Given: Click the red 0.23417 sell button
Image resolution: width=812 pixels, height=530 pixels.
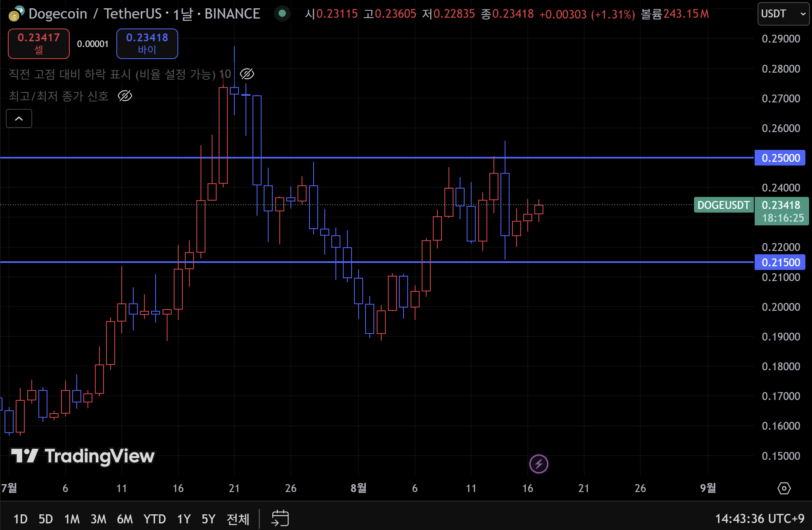Looking at the screenshot, I should click(x=39, y=43).
